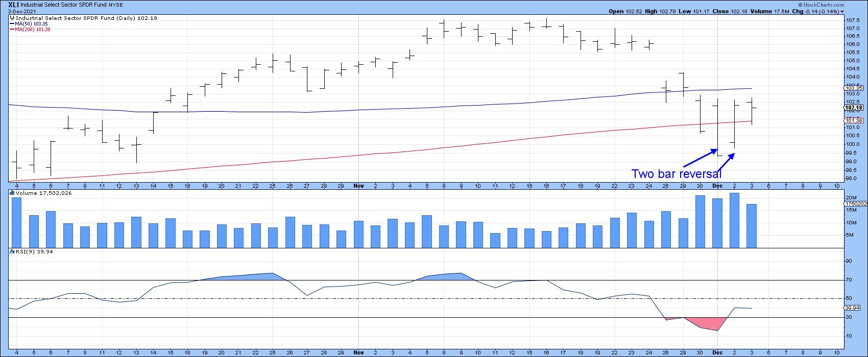Viewport: 868px width, 357px height.
Task: Click the 70 level RSI axis label
Action: pos(850,280)
